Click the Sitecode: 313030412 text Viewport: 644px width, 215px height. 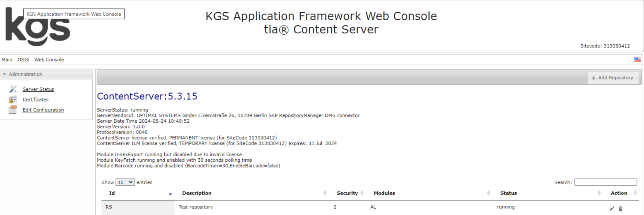(605, 46)
